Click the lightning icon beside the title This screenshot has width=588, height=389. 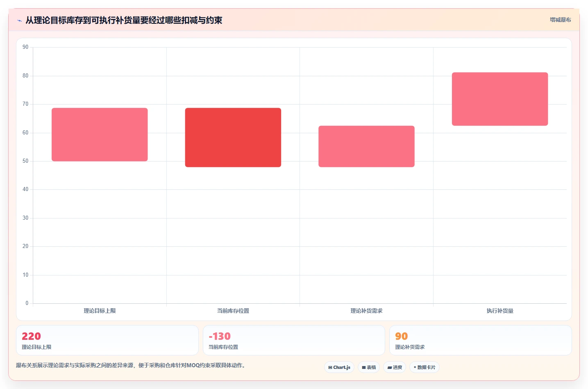(19, 20)
